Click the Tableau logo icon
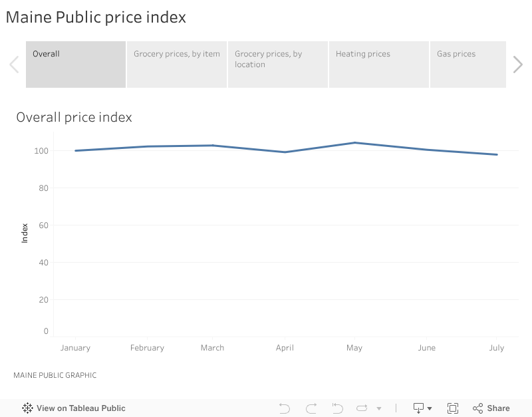Image resolution: width=532 pixels, height=417 pixels. click(28, 408)
